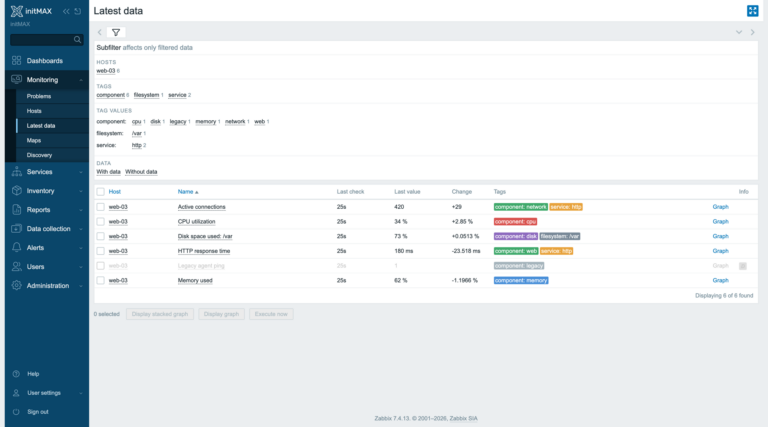Click info icon on Legacy agent ping row
Viewport: 768px width, 427px height.
743,266
